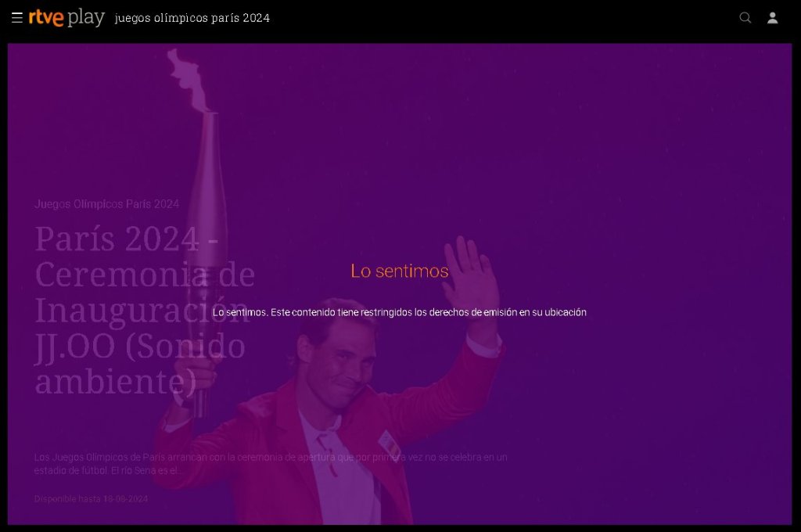Click the "juegos olímpicos parís 2024" header title
The height and width of the screenshot is (532, 801).
(192, 18)
